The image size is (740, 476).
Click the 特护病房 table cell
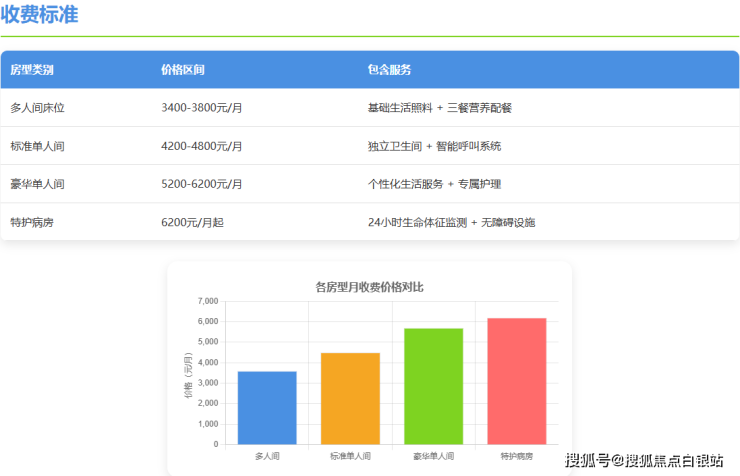(x=32, y=222)
